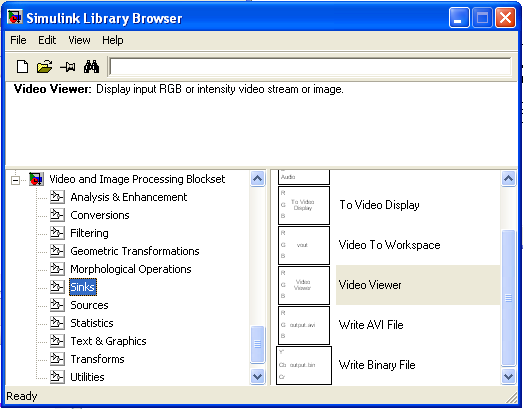Select Conversions in the library tree

pyautogui.click(x=100, y=215)
